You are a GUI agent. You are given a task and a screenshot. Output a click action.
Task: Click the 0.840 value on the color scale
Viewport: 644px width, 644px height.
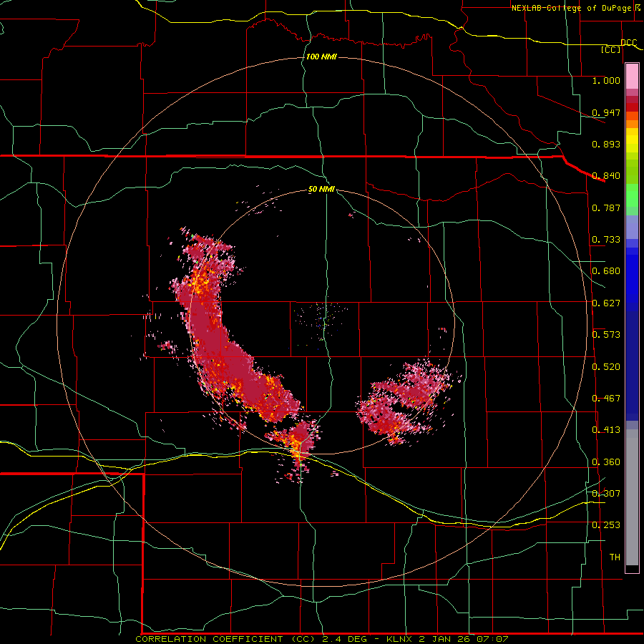click(606, 176)
